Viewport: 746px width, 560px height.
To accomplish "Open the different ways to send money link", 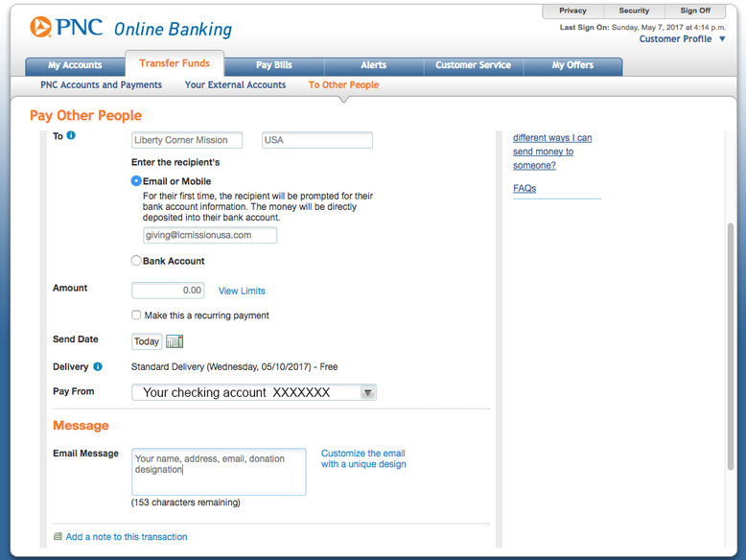I will pyautogui.click(x=552, y=152).
